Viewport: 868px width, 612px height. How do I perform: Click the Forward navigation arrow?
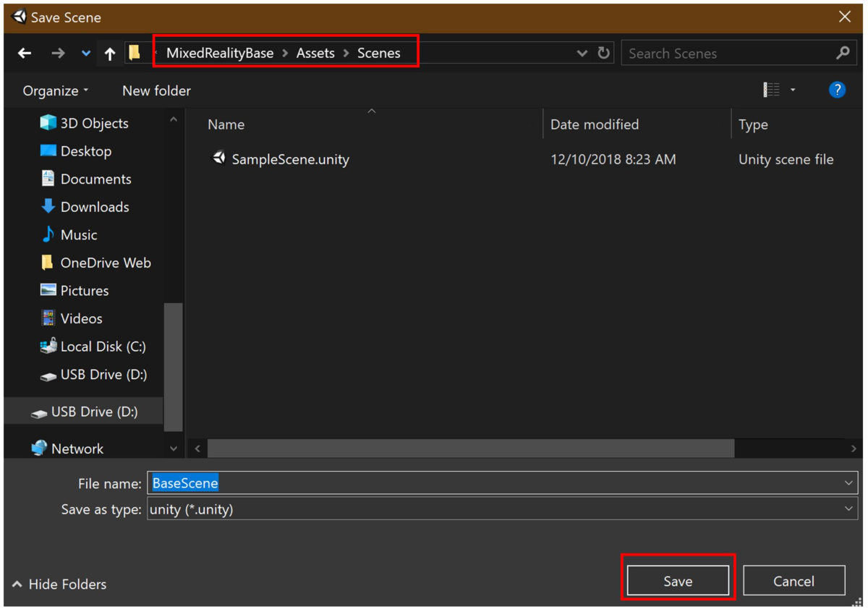58,53
